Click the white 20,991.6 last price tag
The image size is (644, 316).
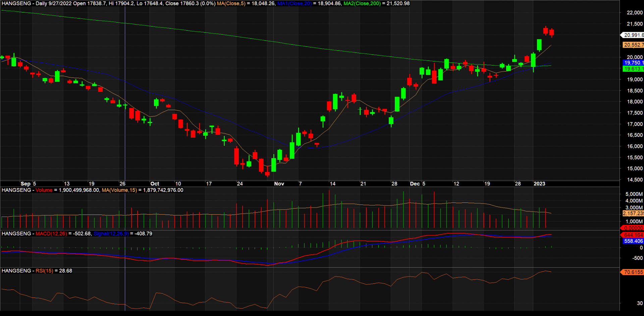click(x=633, y=35)
